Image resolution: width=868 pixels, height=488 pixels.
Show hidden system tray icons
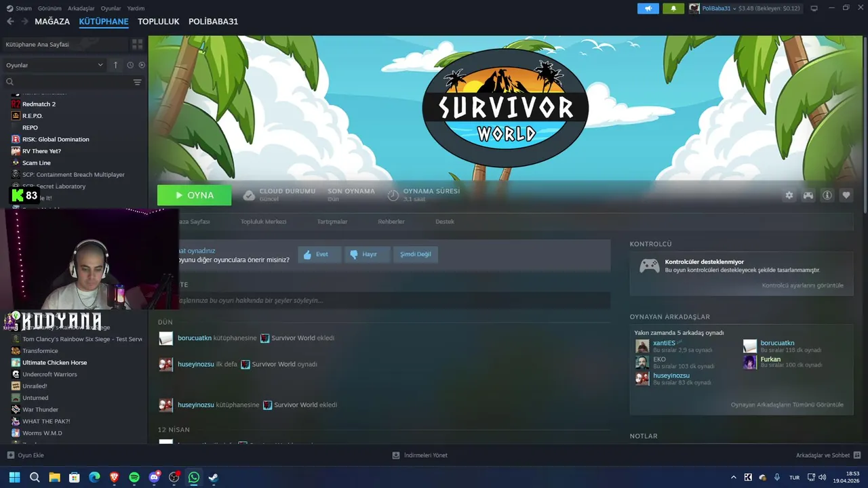733,477
